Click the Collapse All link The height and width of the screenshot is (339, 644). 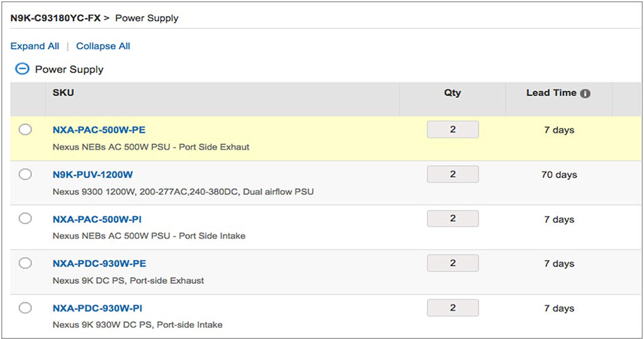tap(103, 46)
